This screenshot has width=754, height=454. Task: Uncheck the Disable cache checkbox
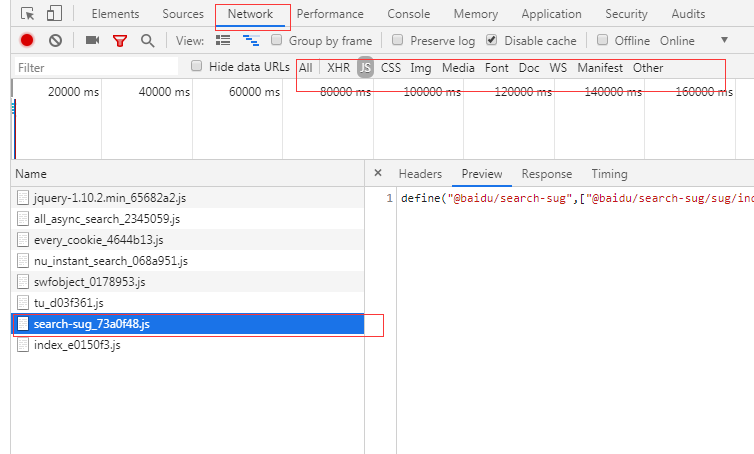click(x=492, y=41)
